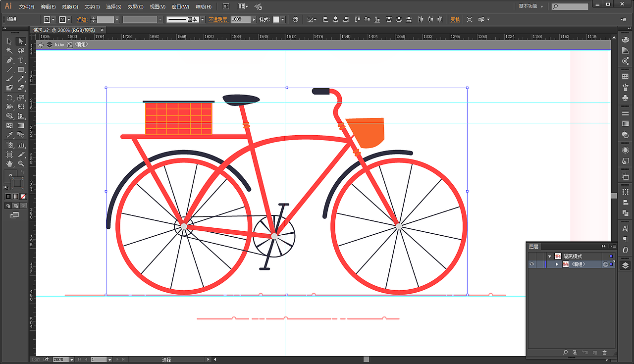Open the 对象(O) menu
Image resolution: width=634 pixels, height=364 pixels.
point(70,7)
